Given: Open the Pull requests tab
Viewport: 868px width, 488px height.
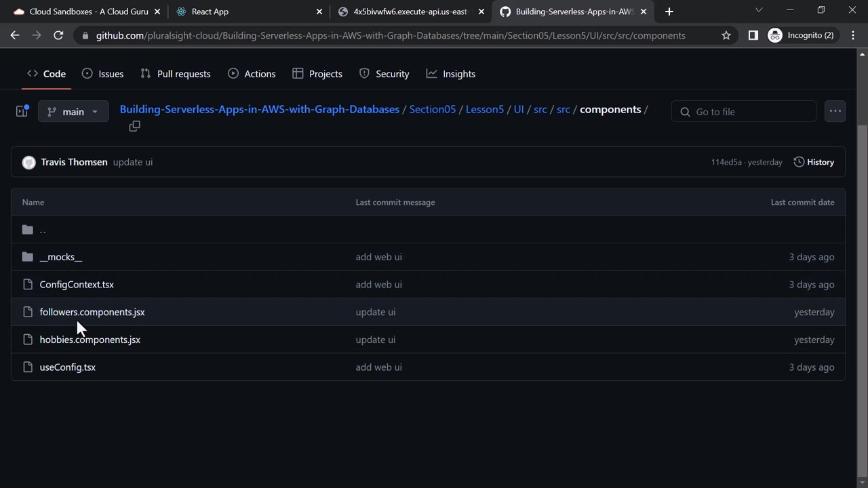Looking at the screenshot, I should tap(176, 74).
